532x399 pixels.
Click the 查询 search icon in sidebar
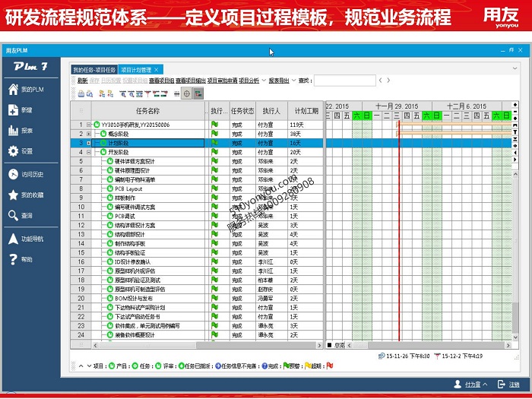[14, 215]
